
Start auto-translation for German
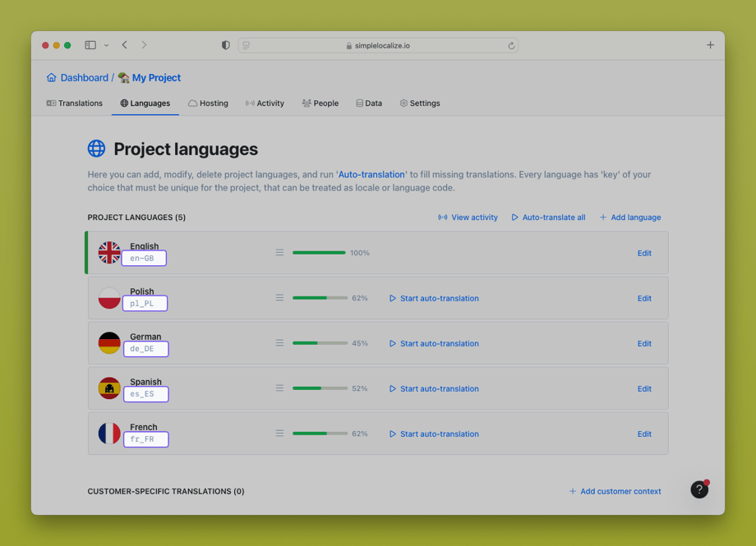point(434,343)
